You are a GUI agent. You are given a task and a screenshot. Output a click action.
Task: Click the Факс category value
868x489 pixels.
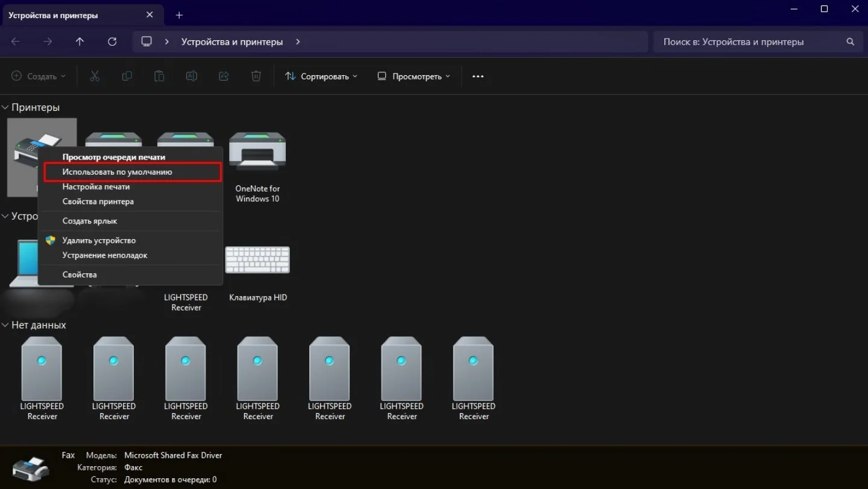point(133,467)
